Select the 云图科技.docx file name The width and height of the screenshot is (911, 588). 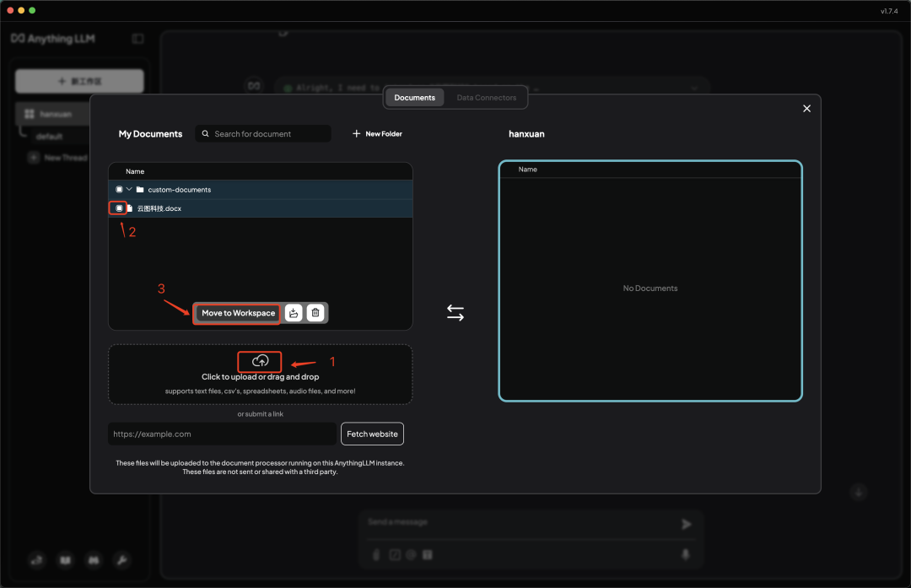pos(159,208)
